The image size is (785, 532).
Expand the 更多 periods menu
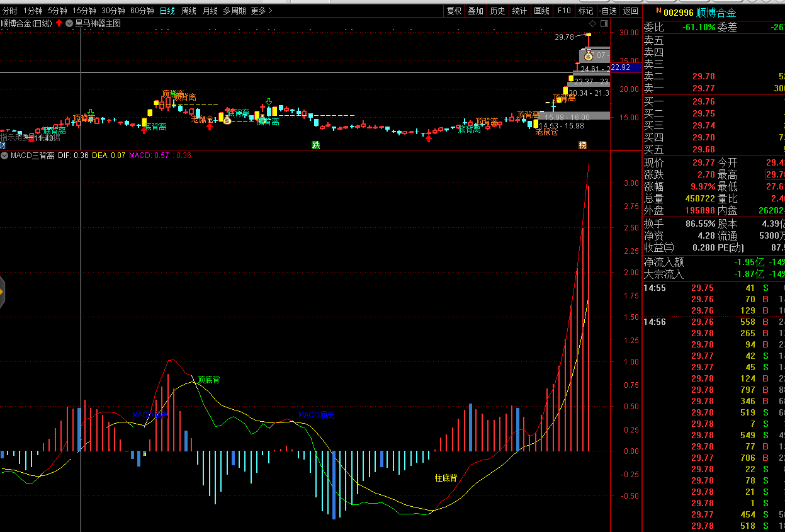pos(261,11)
